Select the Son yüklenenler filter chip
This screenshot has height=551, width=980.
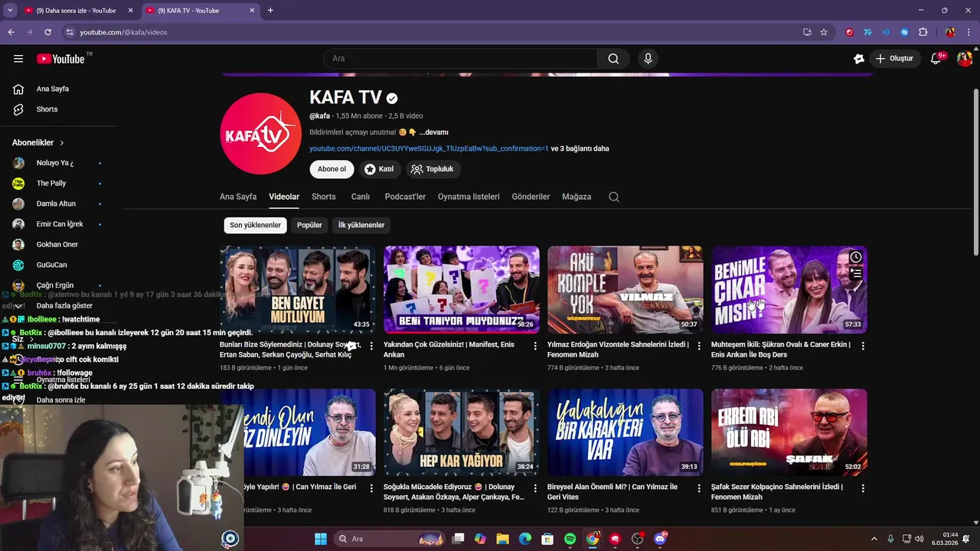tap(256, 225)
